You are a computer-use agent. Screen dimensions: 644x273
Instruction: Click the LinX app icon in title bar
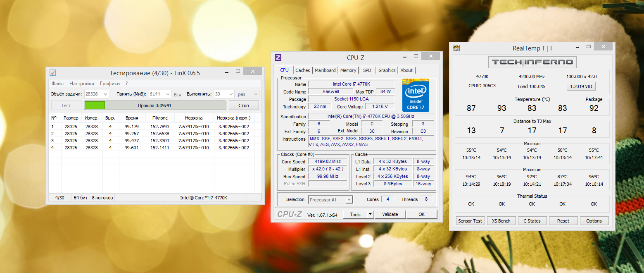click(x=53, y=73)
